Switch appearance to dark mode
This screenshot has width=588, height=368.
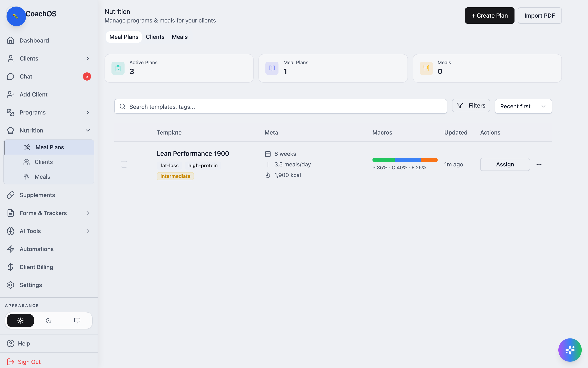pyautogui.click(x=49, y=321)
